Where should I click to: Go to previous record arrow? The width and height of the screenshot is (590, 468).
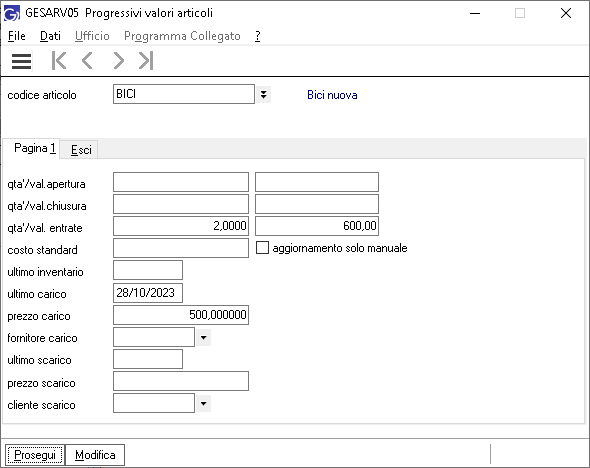[87, 61]
